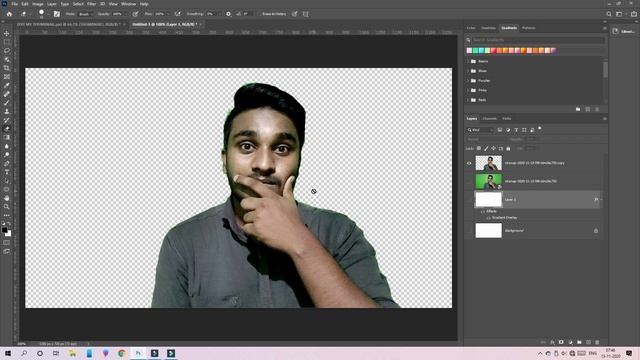Toggle lock transparent pixels
The image size is (640, 360).
pos(479,149)
